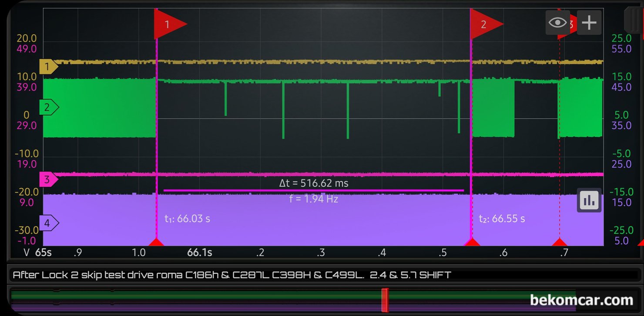Click the red position handle in overview bar

385,300
